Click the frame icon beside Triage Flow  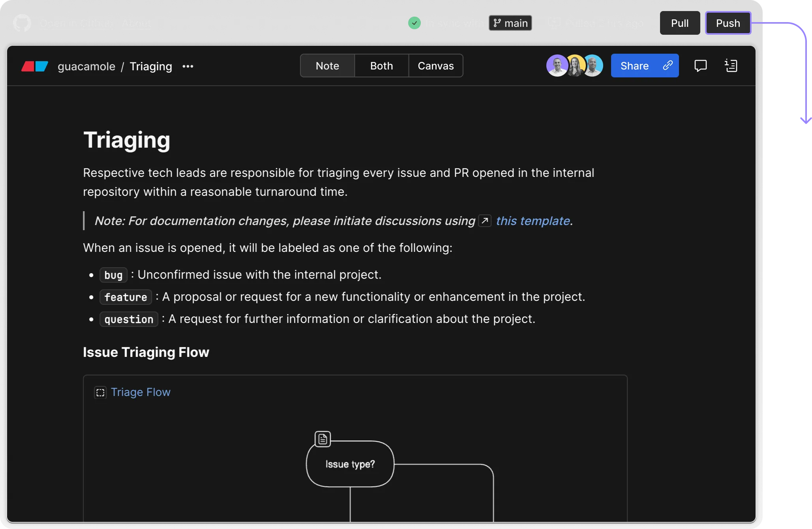pyautogui.click(x=100, y=392)
